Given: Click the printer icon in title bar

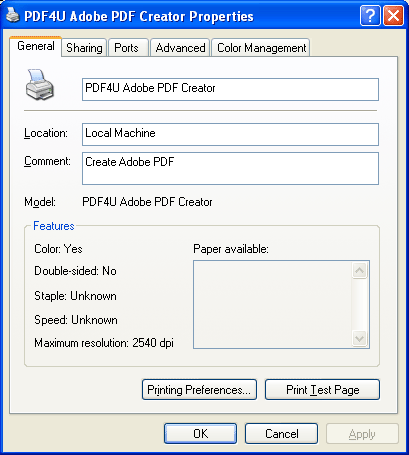Looking at the screenshot, I should 13,15.
